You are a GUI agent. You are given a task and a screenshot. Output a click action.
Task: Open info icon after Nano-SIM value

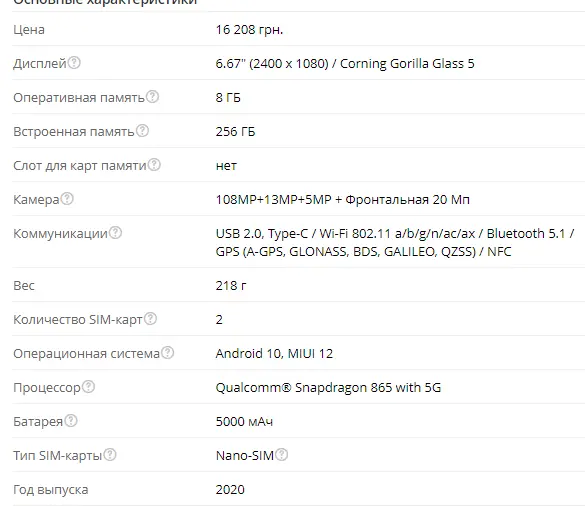(282, 455)
